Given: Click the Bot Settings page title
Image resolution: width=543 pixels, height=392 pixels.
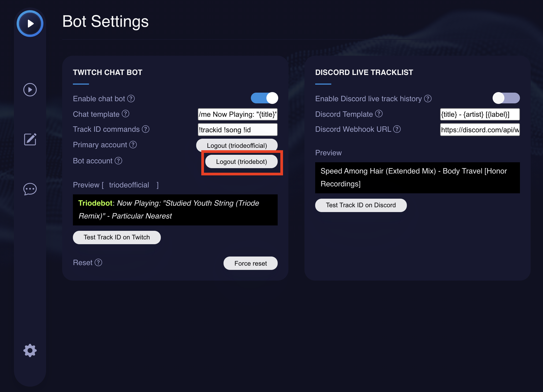Looking at the screenshot, I should click(x=105, y=21).
